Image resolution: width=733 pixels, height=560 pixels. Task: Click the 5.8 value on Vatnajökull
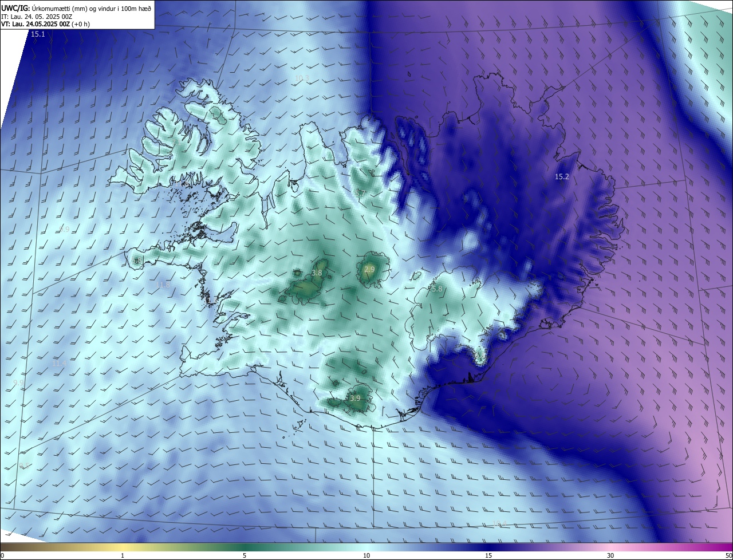pos(436,289)
